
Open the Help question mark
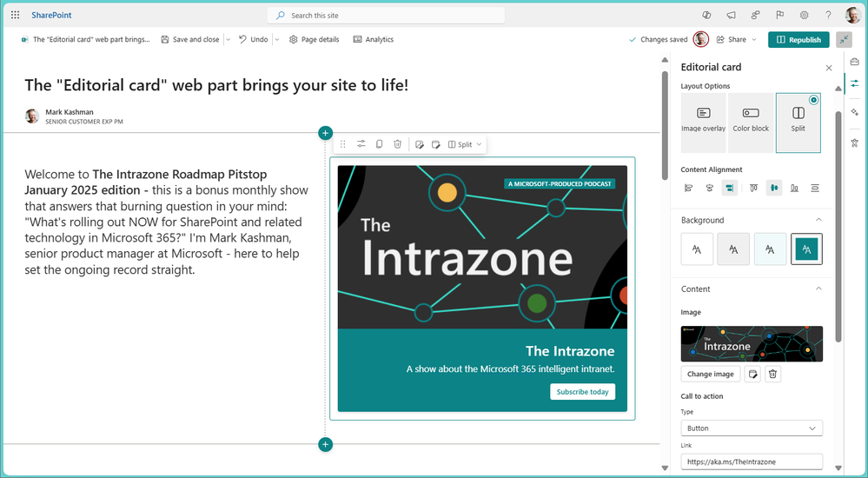pos(828,16)
